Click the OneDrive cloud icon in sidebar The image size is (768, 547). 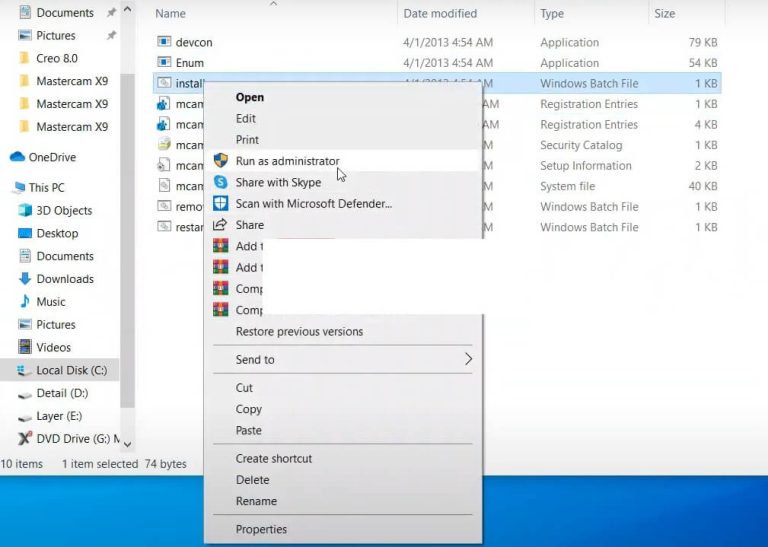coord(17,157)
